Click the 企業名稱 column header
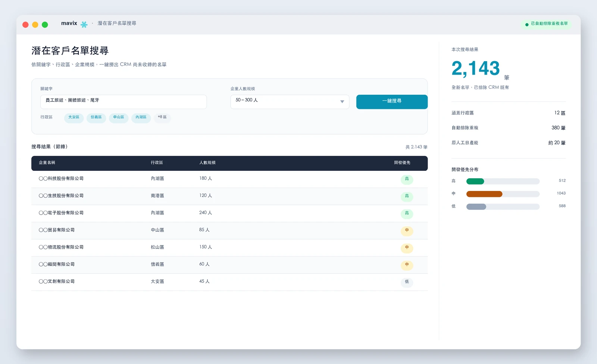597x364 pixels. [x=47, y=163]
